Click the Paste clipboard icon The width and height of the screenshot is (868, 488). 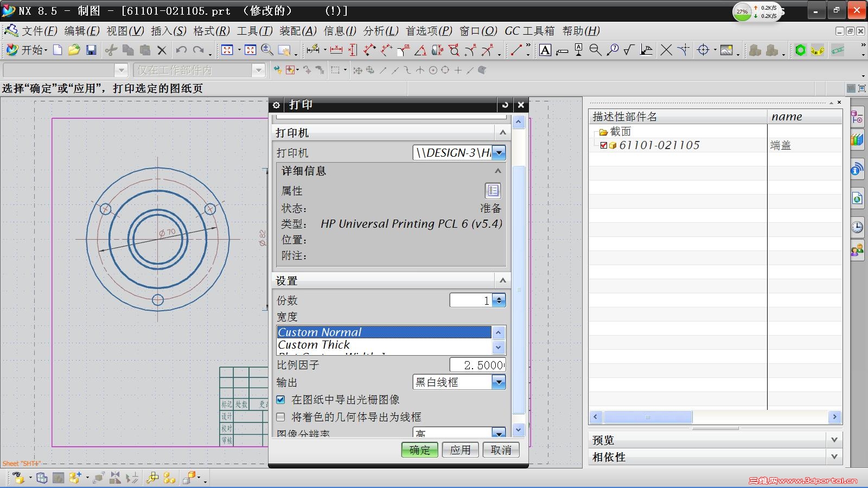(x=145, y=50)
